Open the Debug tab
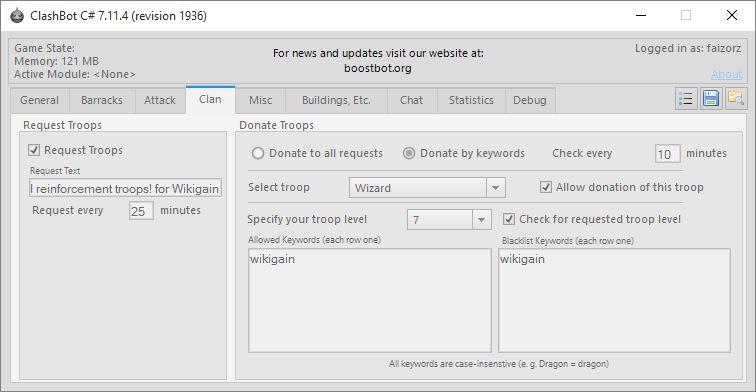Screen dimensions: 756x392 529,100
